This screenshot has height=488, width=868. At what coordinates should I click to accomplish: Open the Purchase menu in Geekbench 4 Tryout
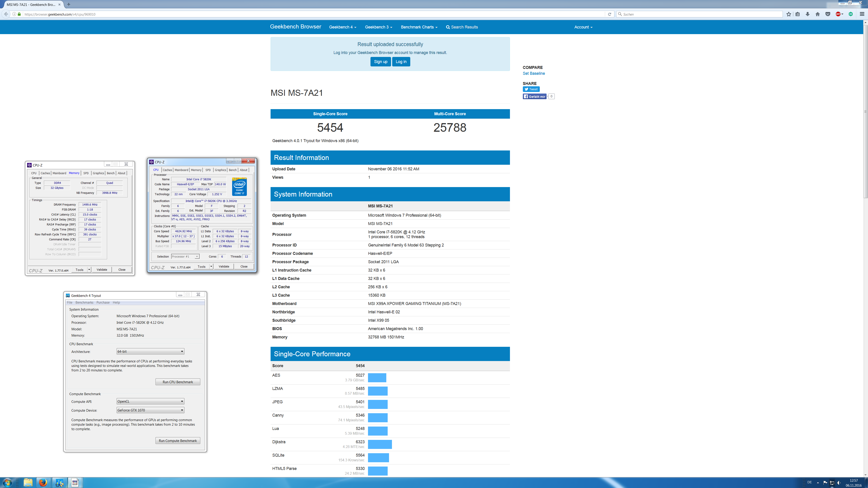coord(103,303)
